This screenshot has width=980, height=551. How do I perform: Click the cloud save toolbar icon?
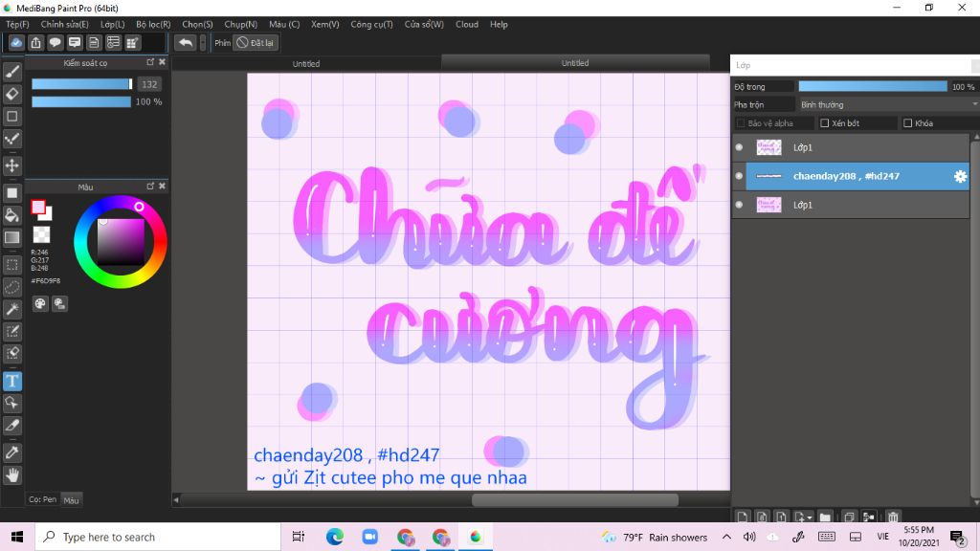coord(16,42)
